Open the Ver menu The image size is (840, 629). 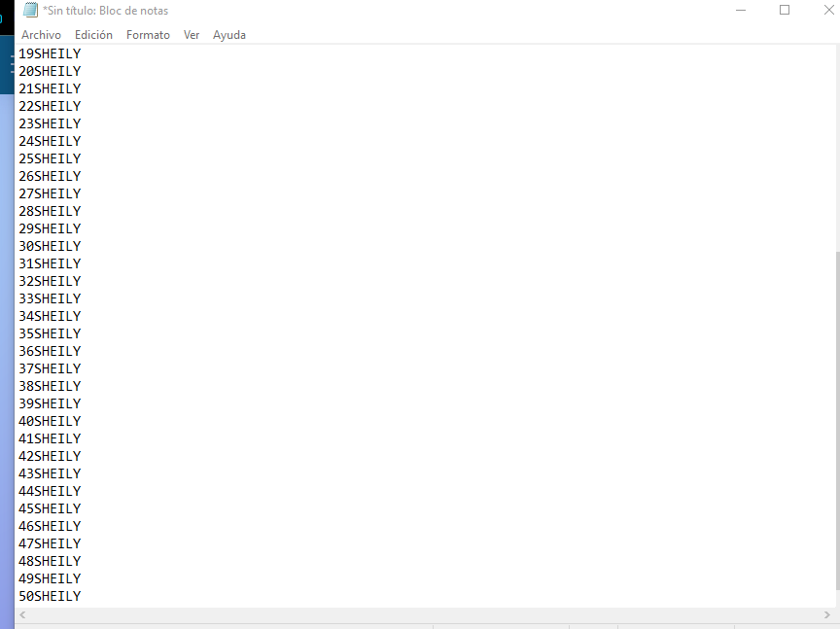(x=192, y=35)
